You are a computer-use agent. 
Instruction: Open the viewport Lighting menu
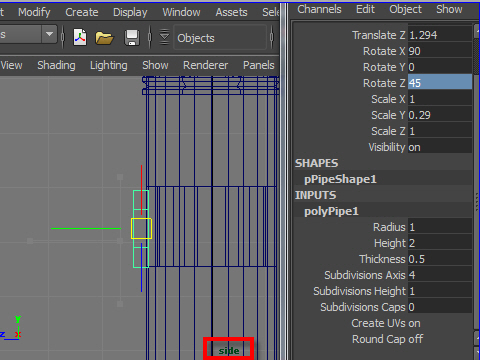tap(108, 65)
